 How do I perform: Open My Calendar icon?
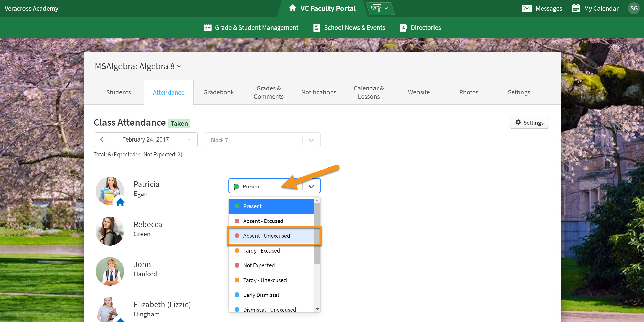point(576,8)
